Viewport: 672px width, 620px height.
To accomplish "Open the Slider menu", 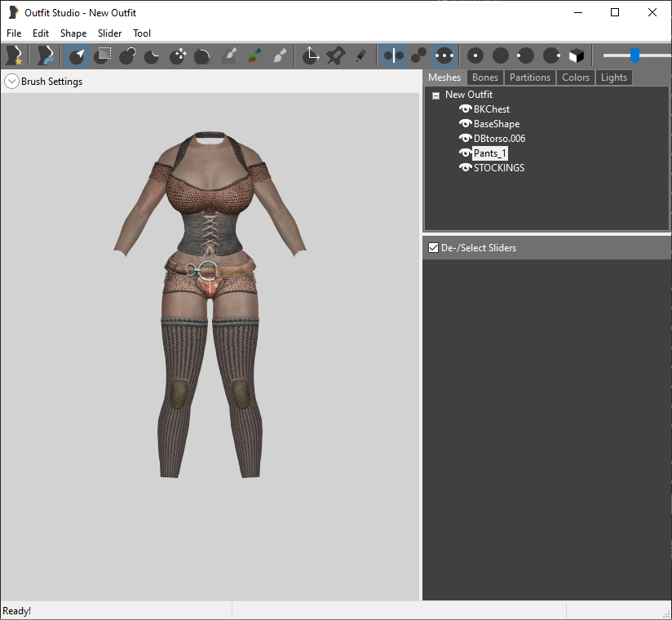I will 109,33.
